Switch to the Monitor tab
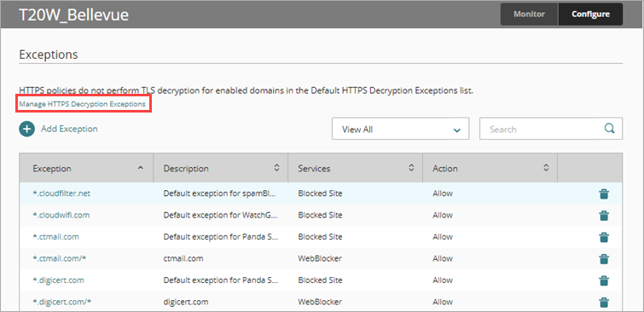 (x=529, y=14)
